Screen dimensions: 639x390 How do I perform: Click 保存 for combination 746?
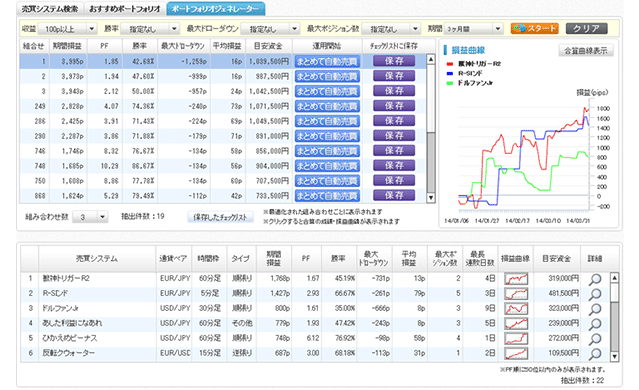click(x=394, y=151)
